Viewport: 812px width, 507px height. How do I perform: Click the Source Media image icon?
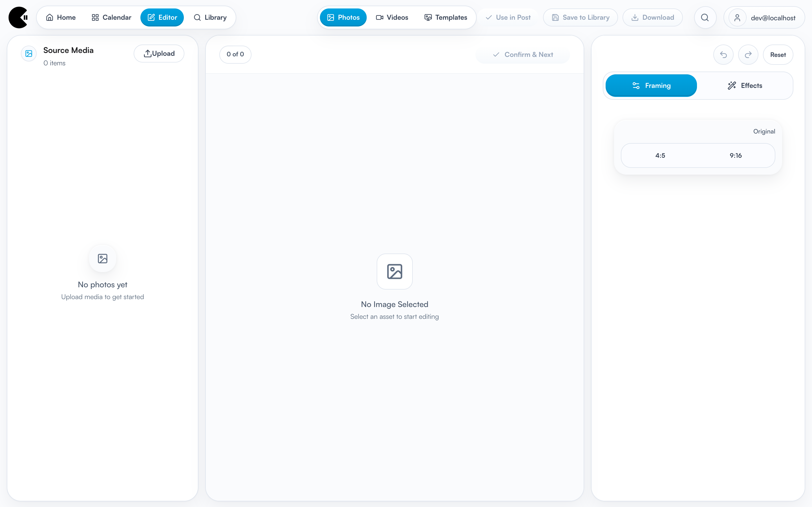point(29,54)
